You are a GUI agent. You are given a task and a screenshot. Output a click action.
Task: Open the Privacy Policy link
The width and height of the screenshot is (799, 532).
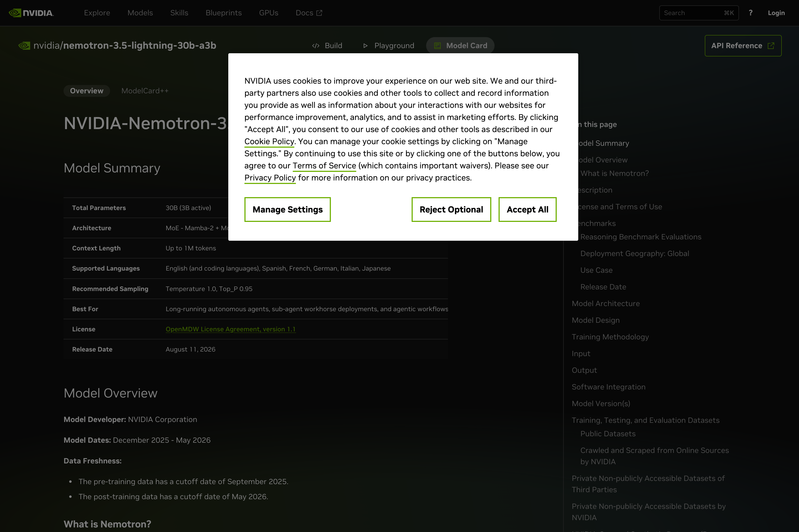[270, 178]
